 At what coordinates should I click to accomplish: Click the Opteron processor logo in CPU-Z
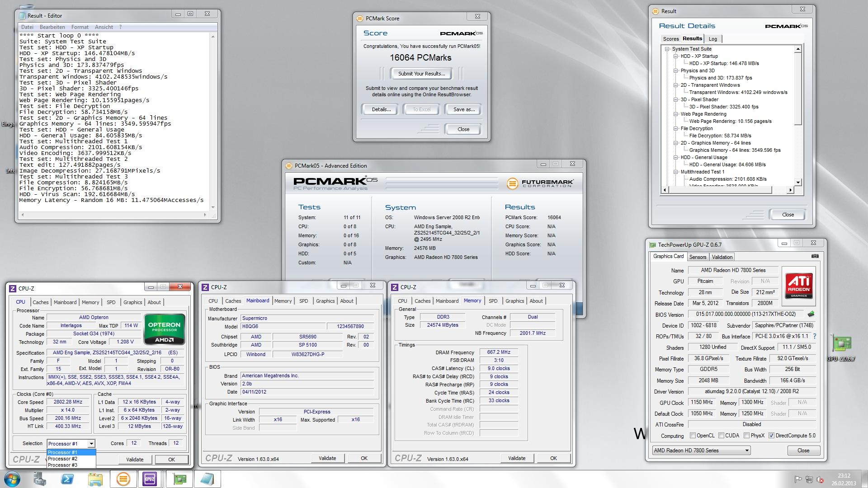(x=165, y=329)
